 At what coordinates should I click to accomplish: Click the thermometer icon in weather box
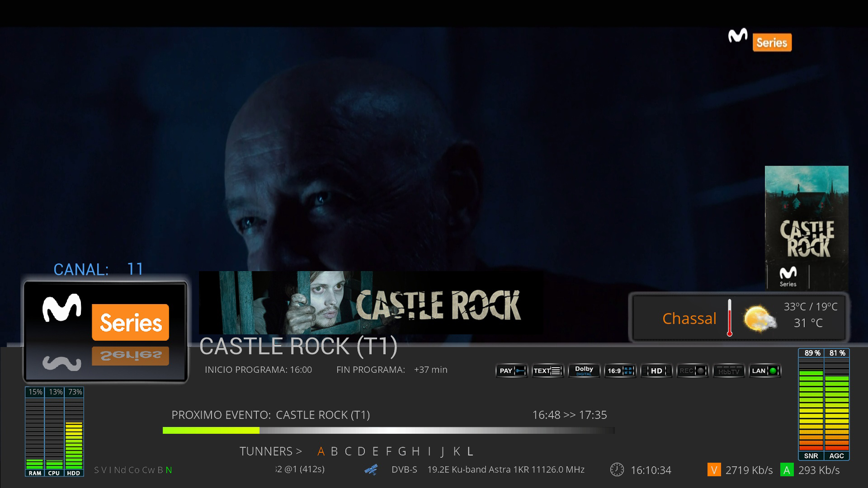729,318
